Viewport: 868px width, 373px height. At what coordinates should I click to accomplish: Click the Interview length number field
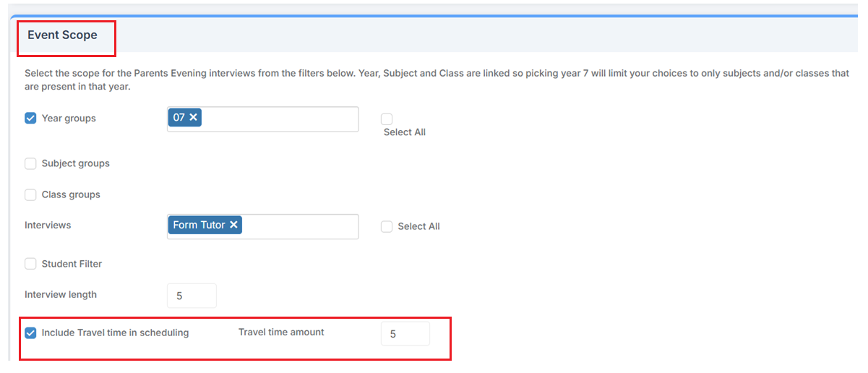192,296
